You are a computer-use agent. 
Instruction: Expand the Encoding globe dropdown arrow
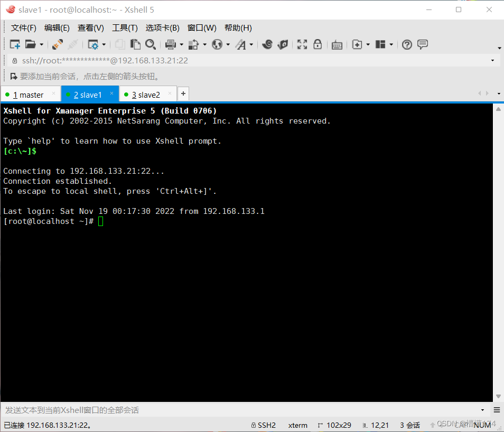(228, 45)
